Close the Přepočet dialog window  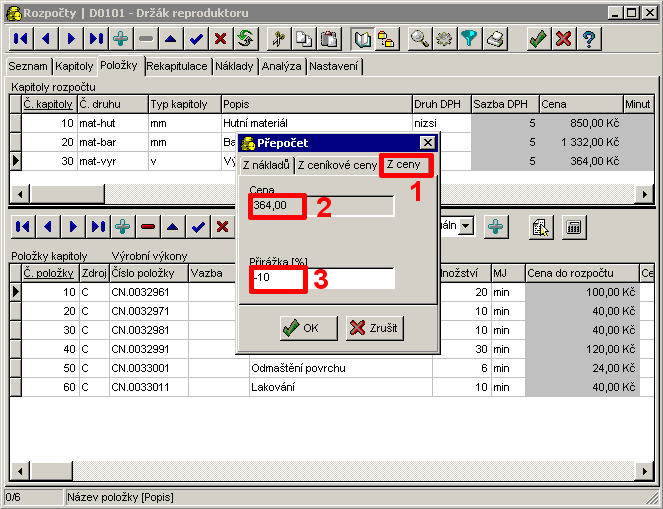[427, 143]
